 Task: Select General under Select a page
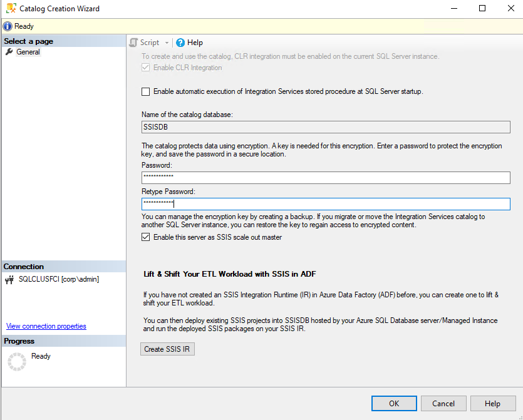[x=26, y=51]
